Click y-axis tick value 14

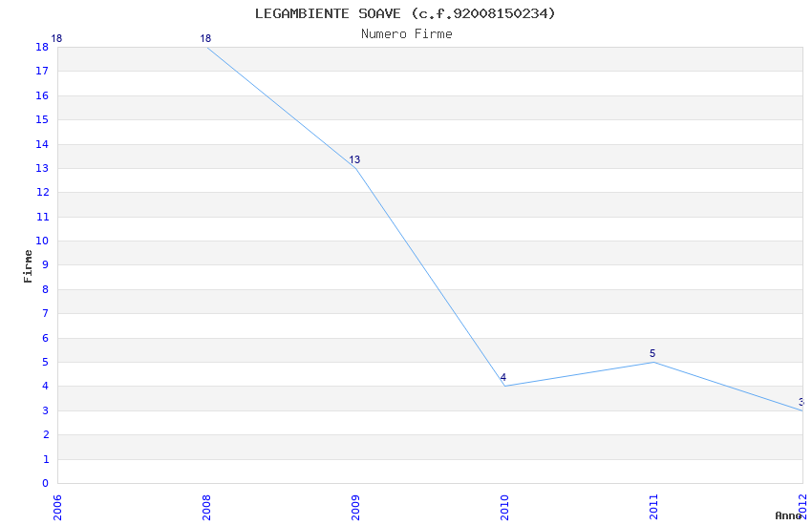pyautogui.click(x=42, y=144)
